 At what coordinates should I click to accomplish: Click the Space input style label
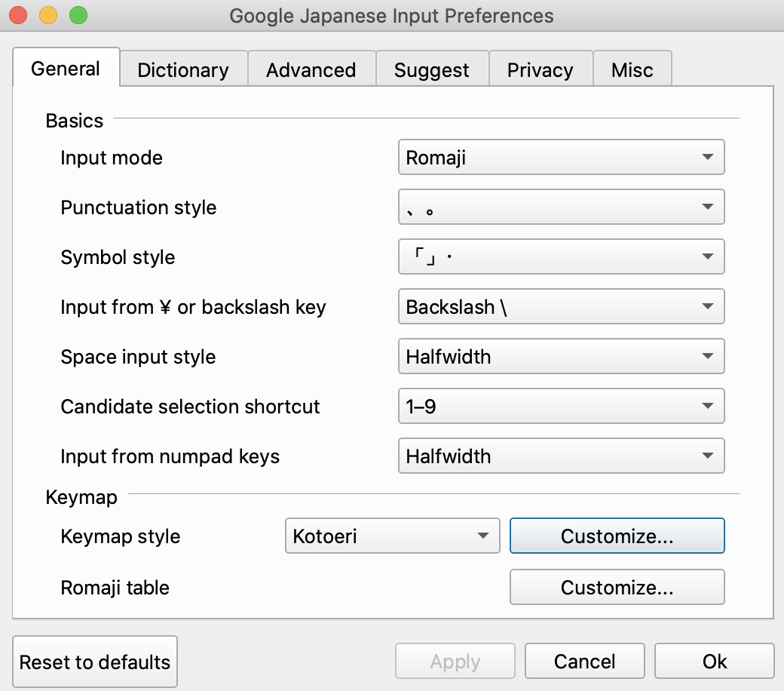[x=138, y=357]
